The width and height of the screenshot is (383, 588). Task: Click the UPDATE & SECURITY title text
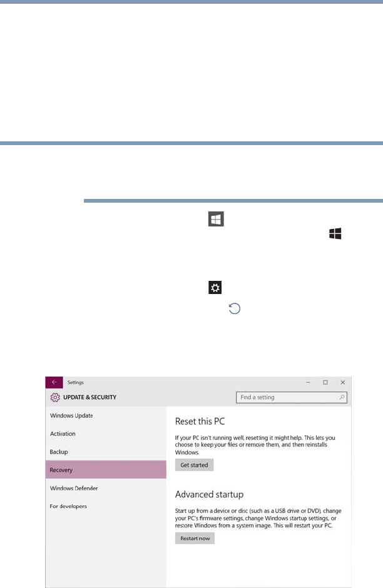[x=89, y=397]
